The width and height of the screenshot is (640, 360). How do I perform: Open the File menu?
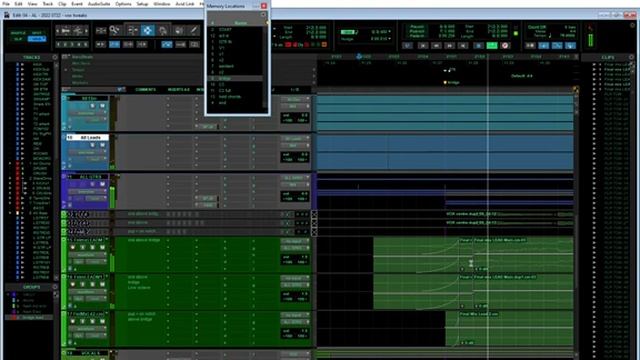(6, 4)
